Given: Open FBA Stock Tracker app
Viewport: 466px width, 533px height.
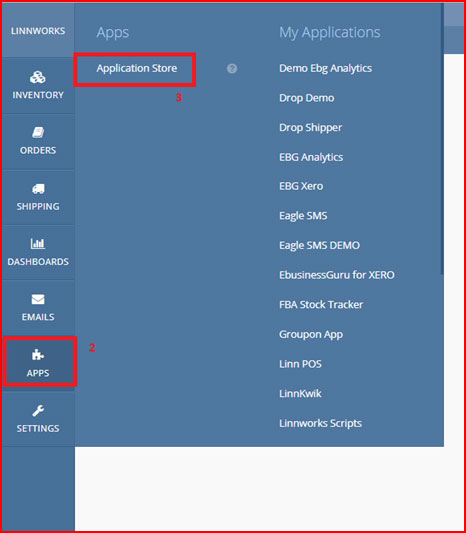Looking at the screenshot, I should pyautogui.click(x=321, y=304).
